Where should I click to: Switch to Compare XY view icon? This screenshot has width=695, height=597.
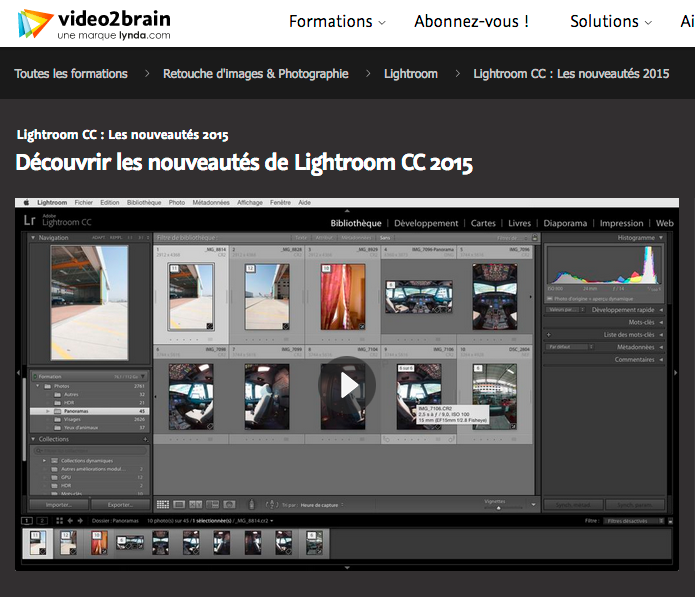195,504
